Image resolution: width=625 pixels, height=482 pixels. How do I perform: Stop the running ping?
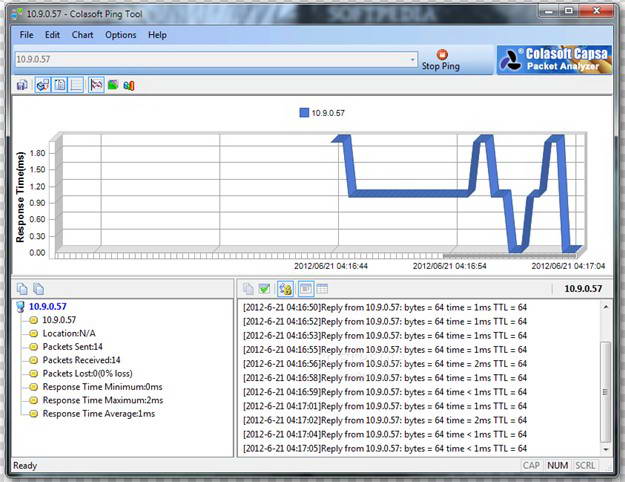click(441, 60)
